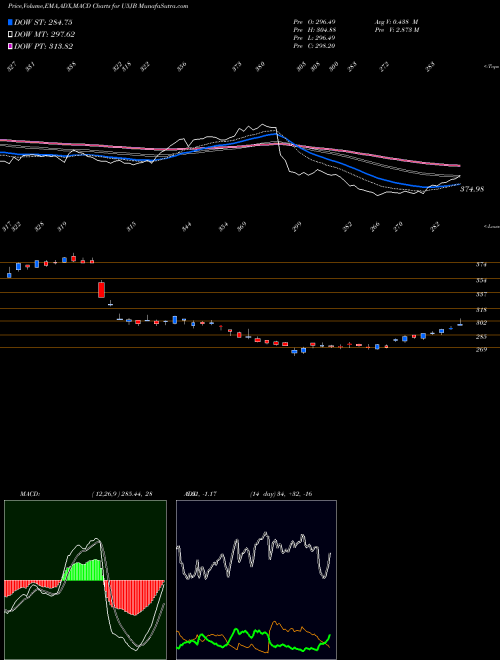
Task: Click the 'Pre L: 296.49' low value
Action: [x=314, y=37]
